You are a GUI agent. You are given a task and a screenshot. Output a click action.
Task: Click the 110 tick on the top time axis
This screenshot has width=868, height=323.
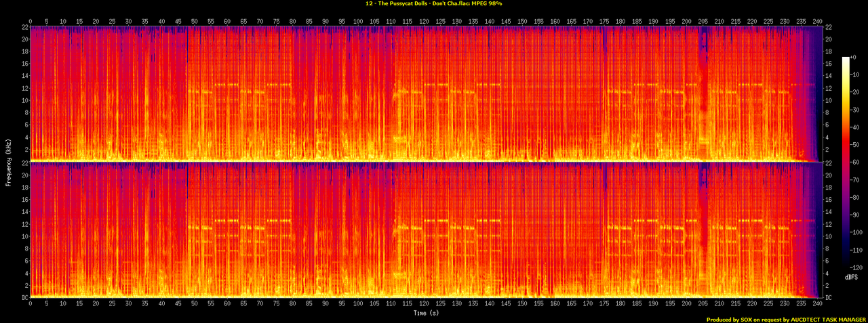[x=391, y=22]
